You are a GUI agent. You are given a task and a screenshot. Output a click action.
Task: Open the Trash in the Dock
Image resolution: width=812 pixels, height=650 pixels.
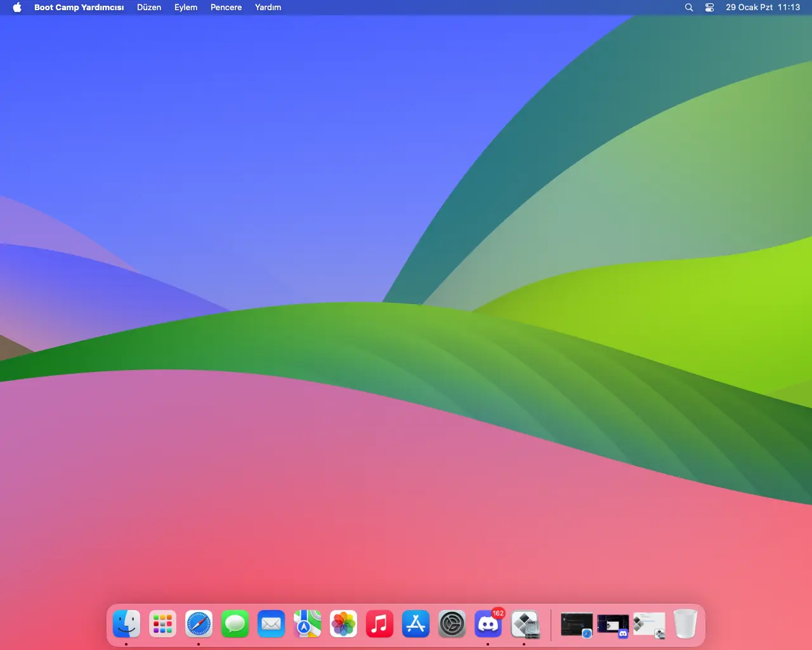[685, 624]
